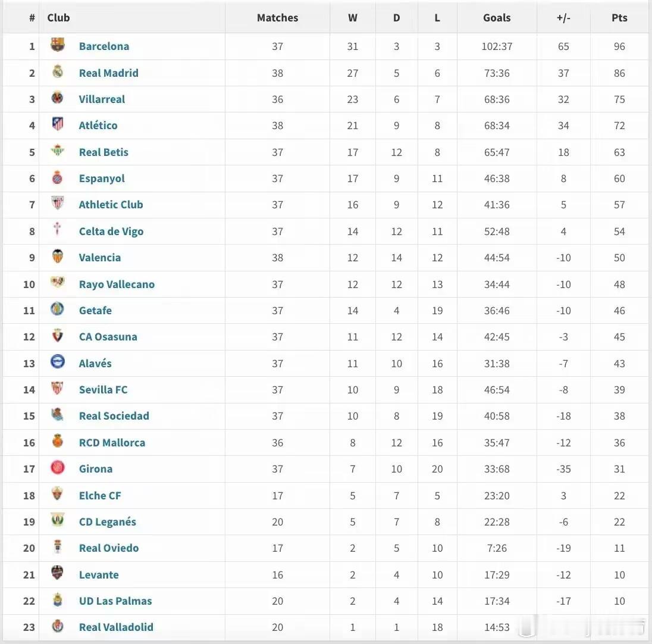This screenshot has width=652, height=644.
Task: Click the Atlético club crest icon
Action: pyautogui.click(x=58, y=124)
